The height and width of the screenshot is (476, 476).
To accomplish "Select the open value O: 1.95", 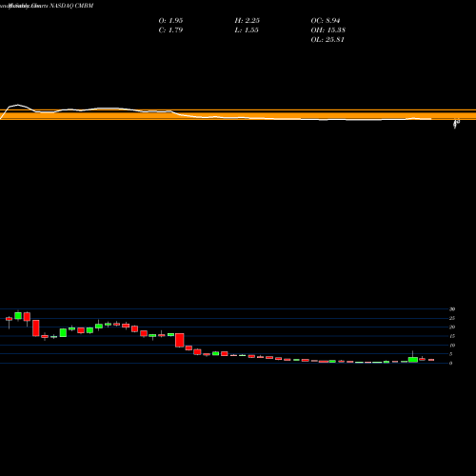I will pos(170,21).
